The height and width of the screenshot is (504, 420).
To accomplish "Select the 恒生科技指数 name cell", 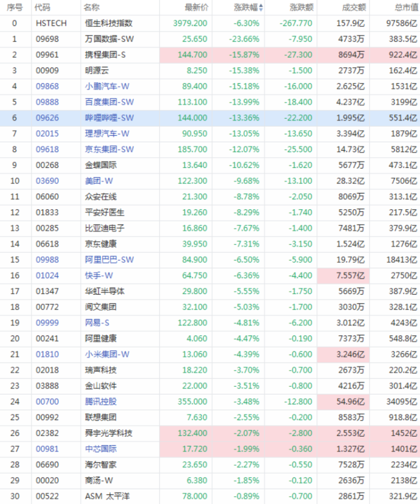I will coord(109,23).
